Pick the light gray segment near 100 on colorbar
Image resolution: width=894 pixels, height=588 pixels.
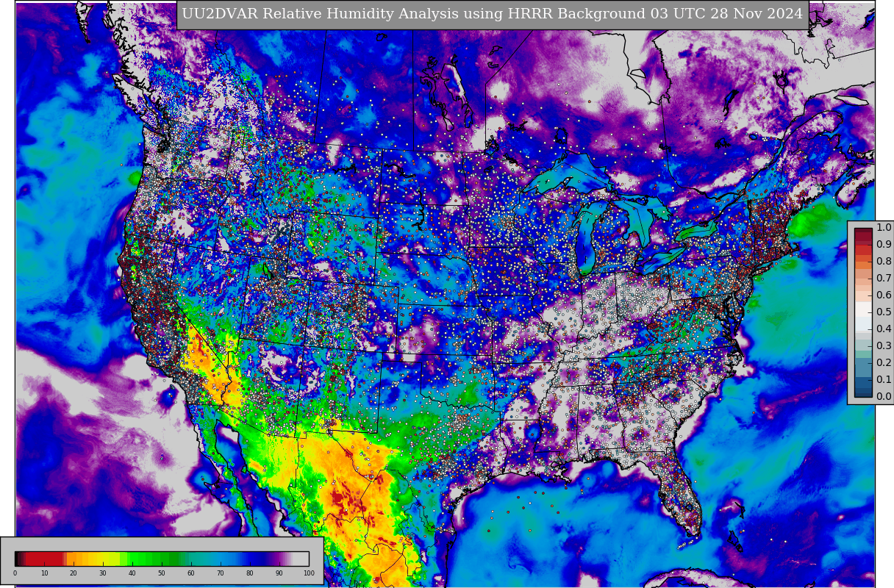pyautogui.click(x=301, y=559)
